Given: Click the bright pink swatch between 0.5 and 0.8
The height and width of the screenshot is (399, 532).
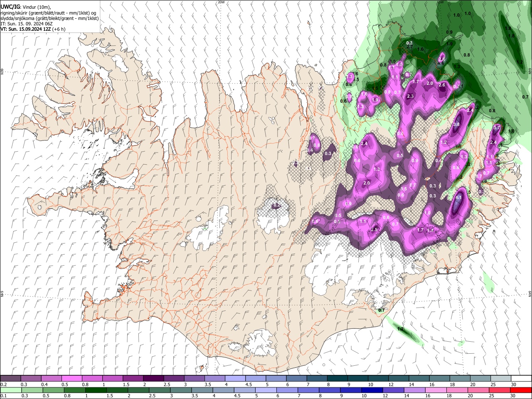Looking at the screenshot, I should coord(71,378).
